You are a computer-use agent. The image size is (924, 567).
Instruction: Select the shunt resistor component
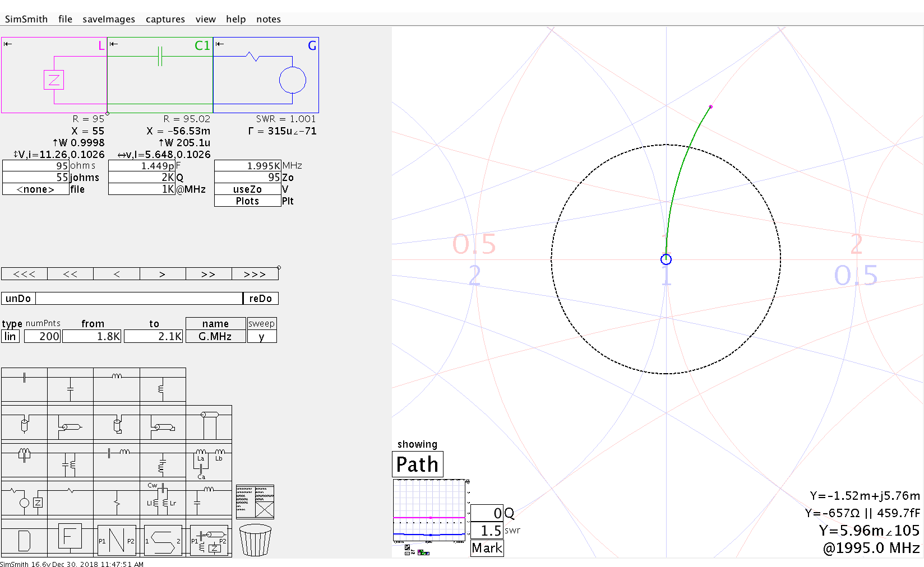coord(117,498)
